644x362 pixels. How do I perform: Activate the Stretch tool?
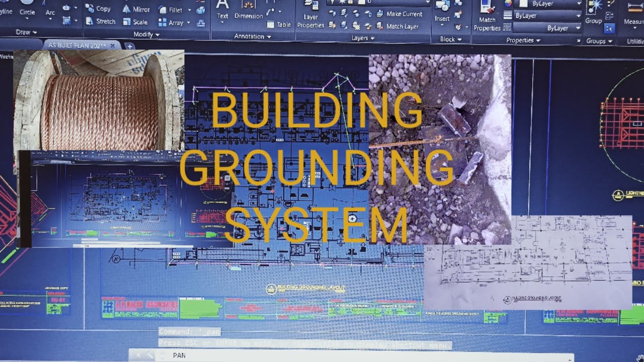coord(101,21)
